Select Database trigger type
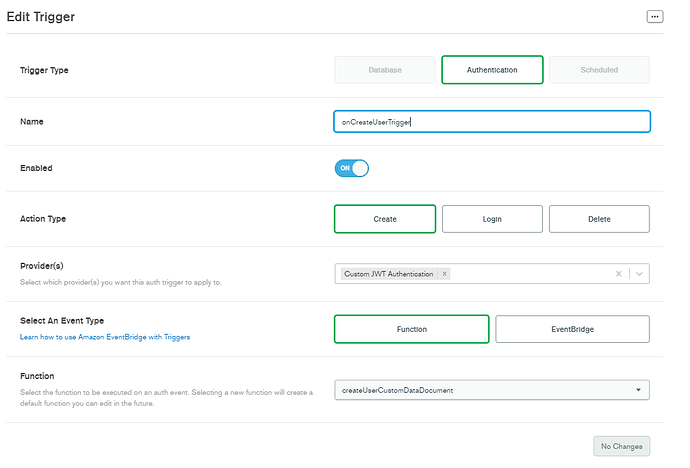 [384, 70]
